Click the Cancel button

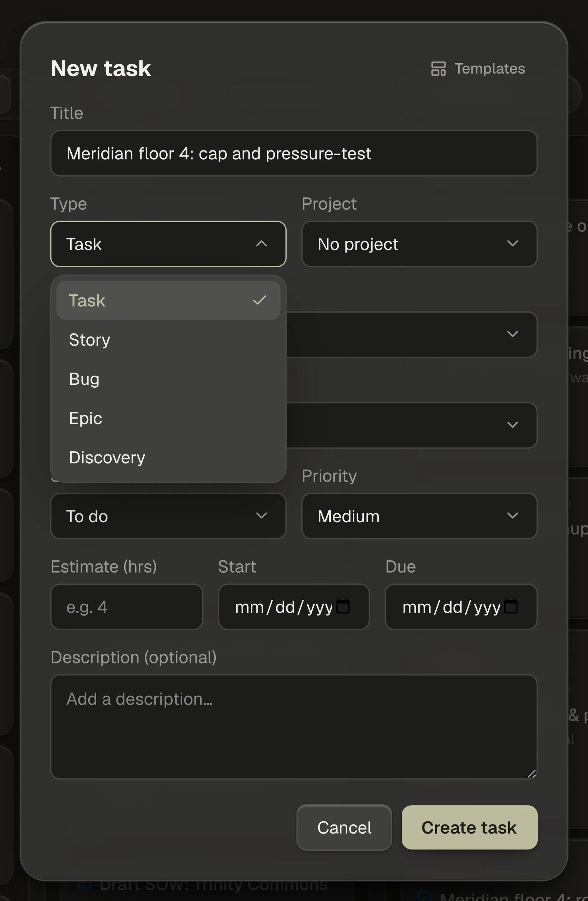point(344,827)
